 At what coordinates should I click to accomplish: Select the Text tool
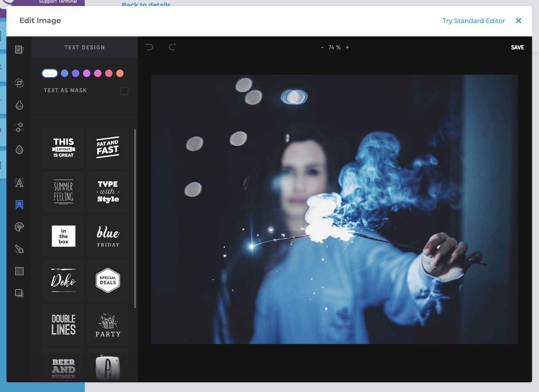click(19, 183)
